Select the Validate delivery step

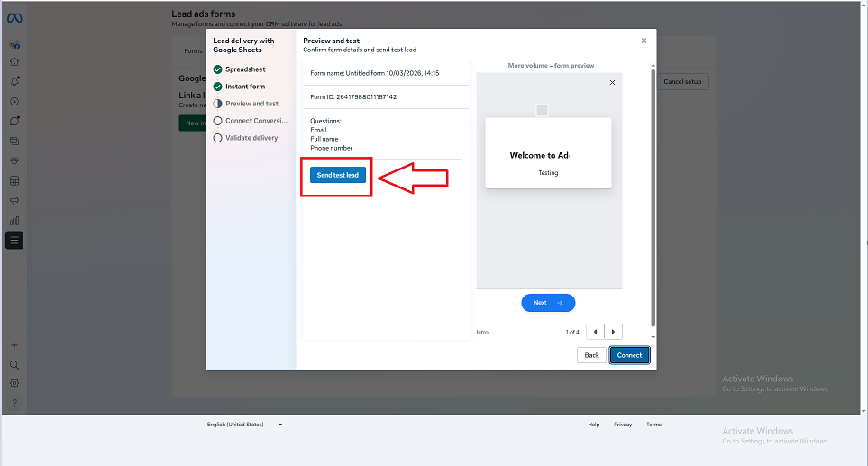tap(251, 138)
